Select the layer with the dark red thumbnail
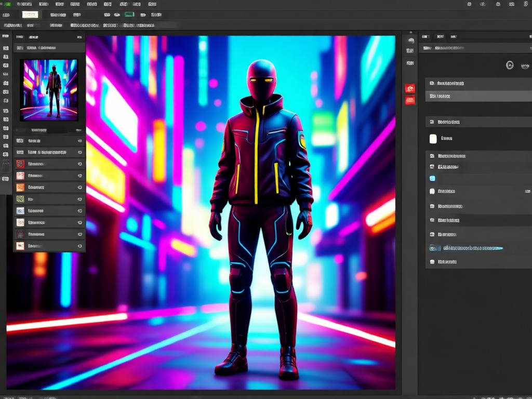This screenshot has width=532, height=399. (49, 164)
